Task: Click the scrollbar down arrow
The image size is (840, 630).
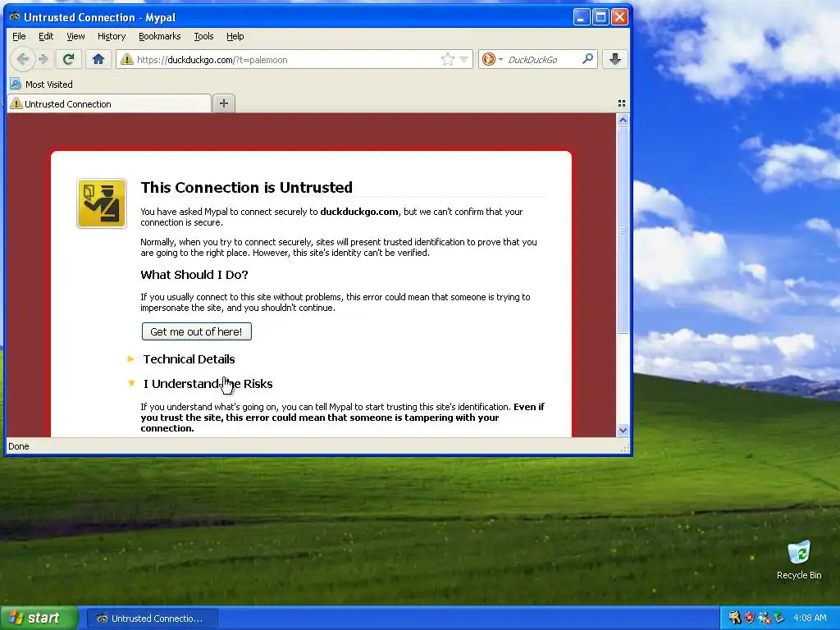Action: coord(623,430)
